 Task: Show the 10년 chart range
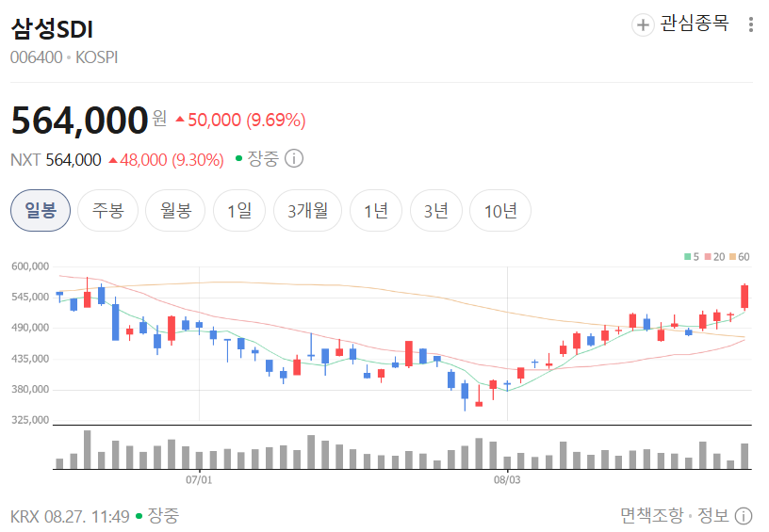pyautogui.click(x=500, y=210)
